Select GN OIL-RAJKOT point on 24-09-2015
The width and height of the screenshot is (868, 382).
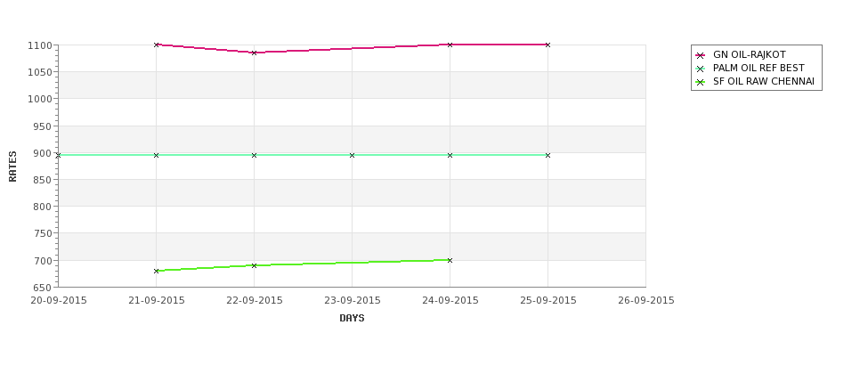(x=450, y=45)
